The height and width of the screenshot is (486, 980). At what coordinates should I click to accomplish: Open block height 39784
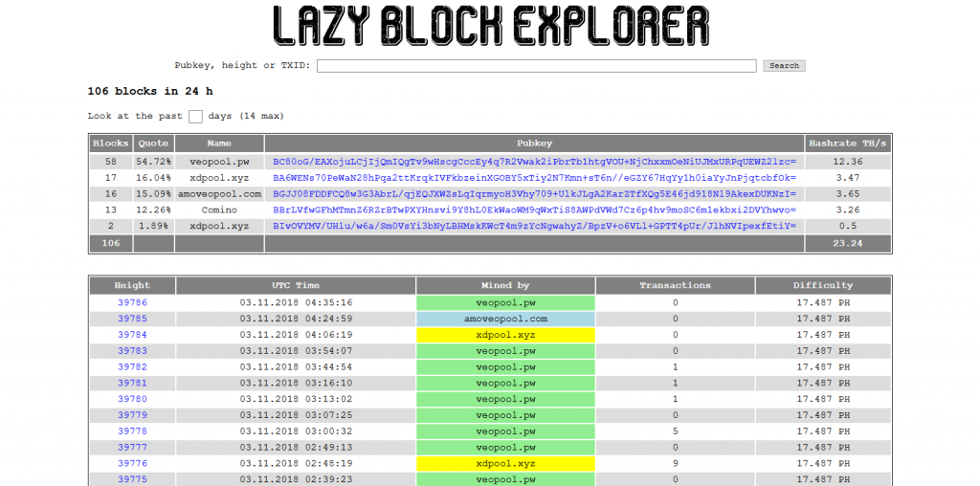[132, 335]
